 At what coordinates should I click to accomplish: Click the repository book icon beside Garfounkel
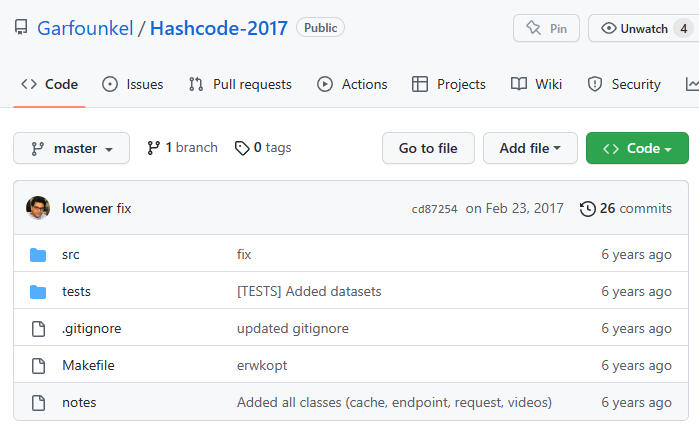[x=21, y=28]
